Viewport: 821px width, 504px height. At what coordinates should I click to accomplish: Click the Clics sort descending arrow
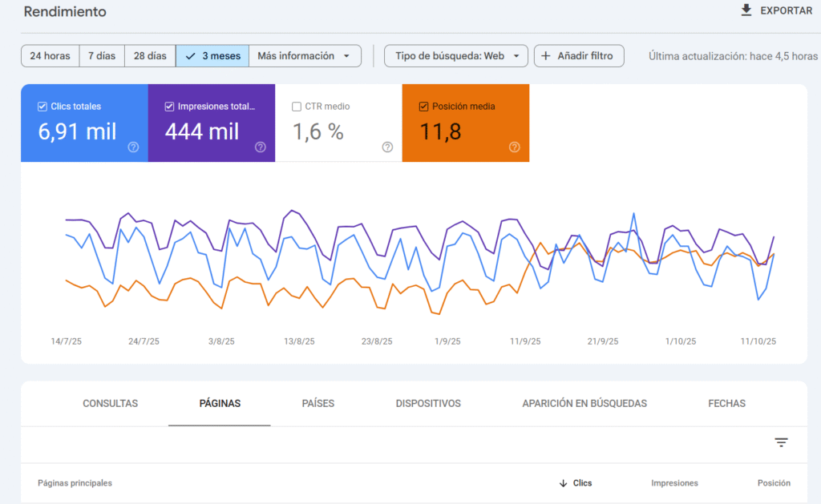pyautogui.click(x=564, y=483)
